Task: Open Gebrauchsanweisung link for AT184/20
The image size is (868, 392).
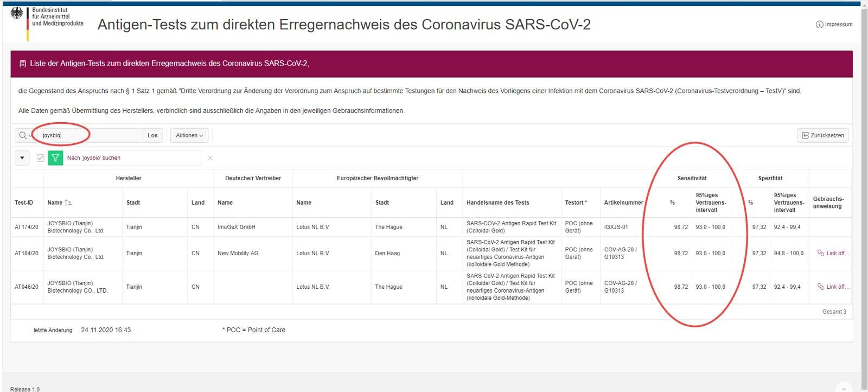Action: coord(833,254)
